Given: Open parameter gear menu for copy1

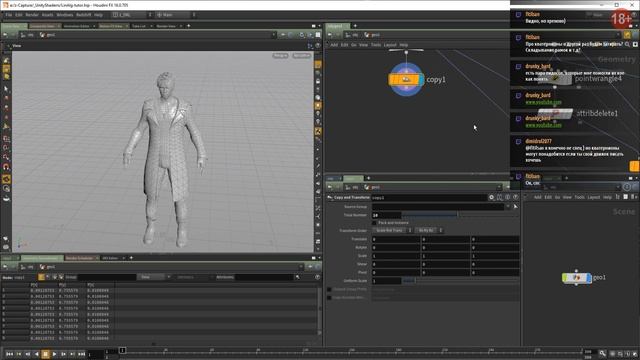Looking at the screenshot, I should pyautogui.click(x=491, y=197).
